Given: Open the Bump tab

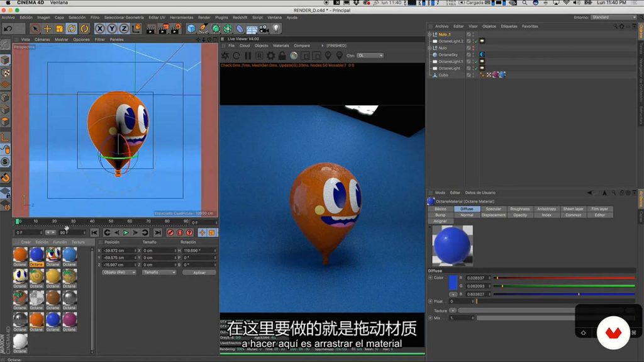Looking at the screenshot, I should point(440,215).
